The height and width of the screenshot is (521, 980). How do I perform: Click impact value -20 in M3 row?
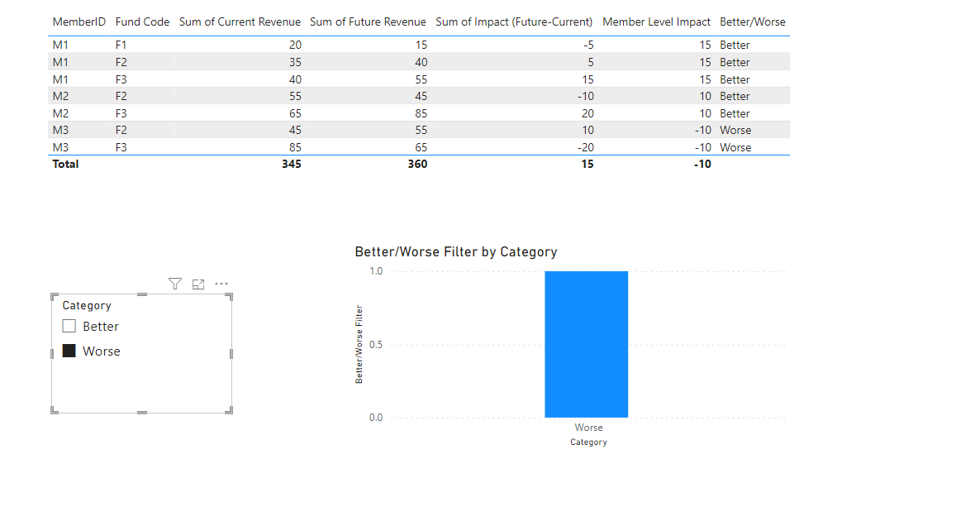[586, 147]
